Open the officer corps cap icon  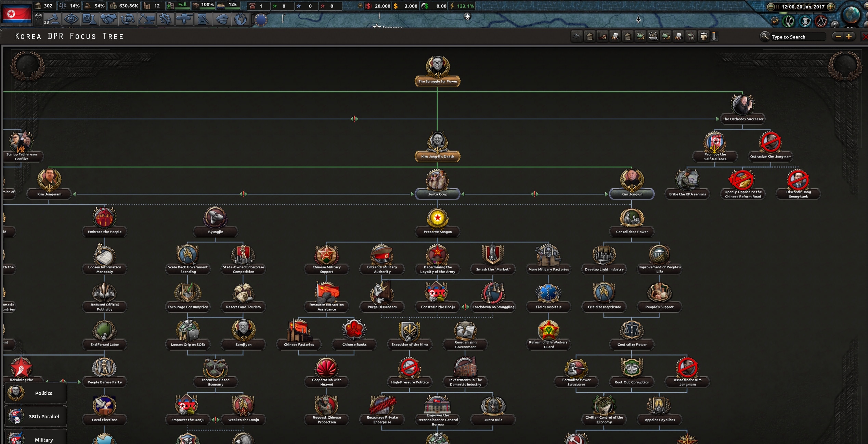click(222, 19)
